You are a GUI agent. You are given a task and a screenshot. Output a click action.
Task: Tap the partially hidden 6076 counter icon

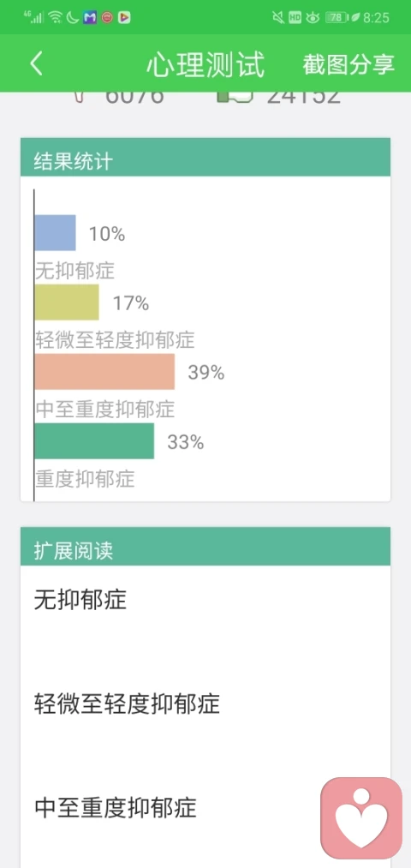[80, 97]
